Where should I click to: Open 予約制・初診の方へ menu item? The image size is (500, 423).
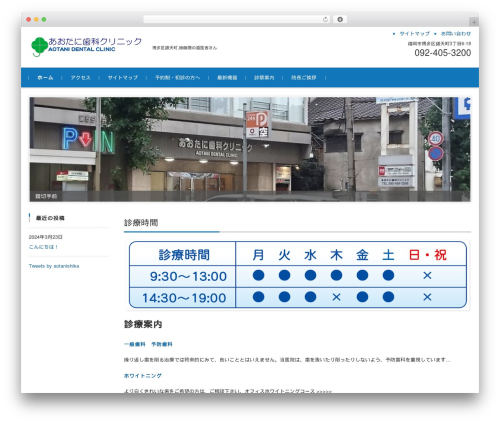pos(177,78)
